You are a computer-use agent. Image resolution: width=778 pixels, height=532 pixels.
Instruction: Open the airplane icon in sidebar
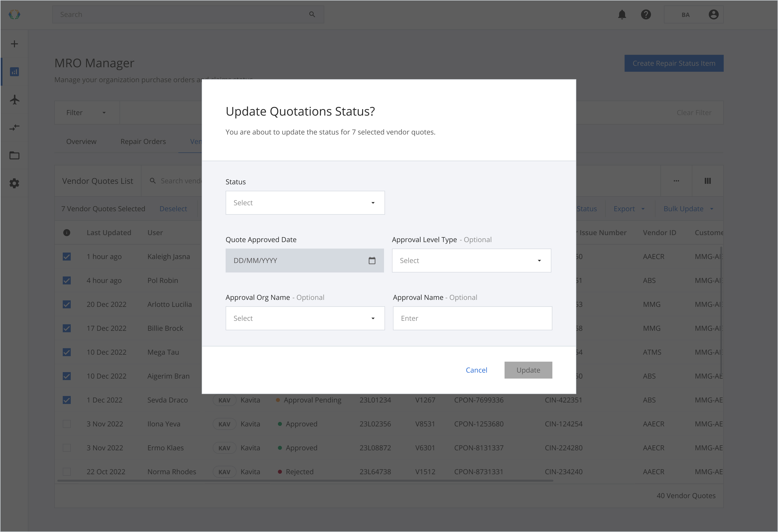[x=14, y=100]
